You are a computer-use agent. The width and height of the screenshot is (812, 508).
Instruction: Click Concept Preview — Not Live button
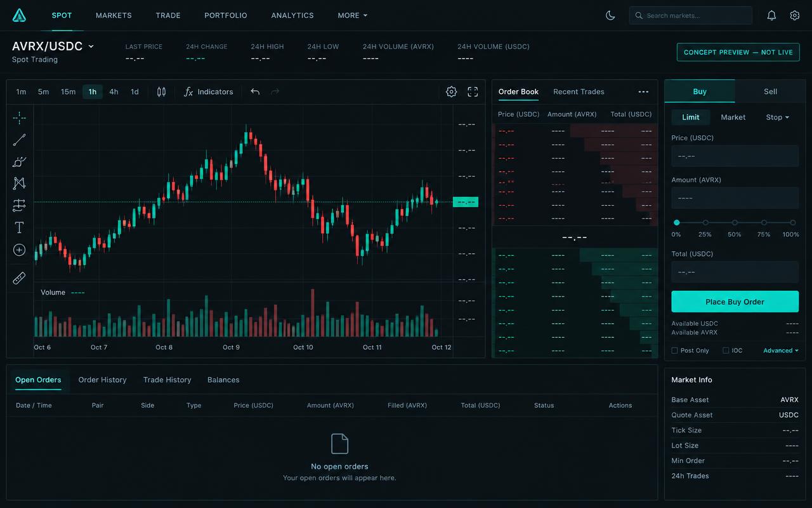coord(738,52)
